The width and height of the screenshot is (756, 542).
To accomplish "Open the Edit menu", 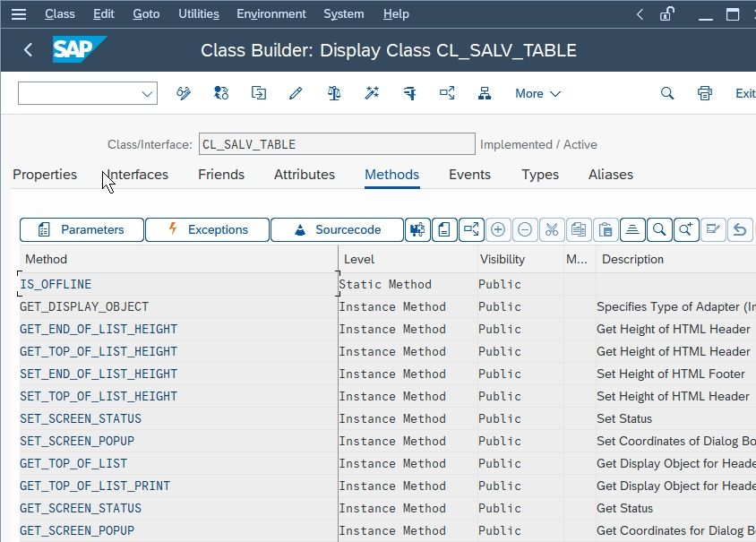I will tap(104, 14).
